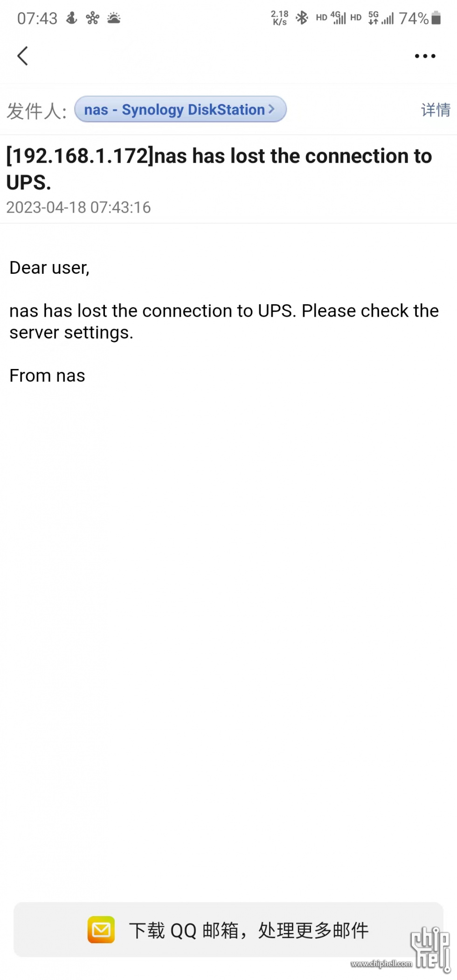Image resolution: width=457 pixels, height=980 pixels.
Task: Open the three-dot more options menu
Action: tap(425, 56)
